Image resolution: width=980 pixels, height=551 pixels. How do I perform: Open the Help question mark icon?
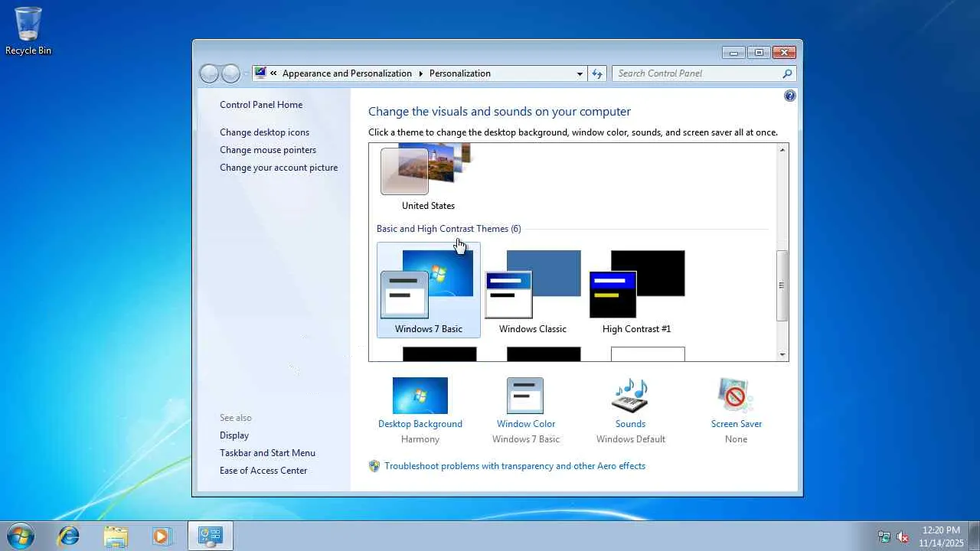[x=790, y=96]
